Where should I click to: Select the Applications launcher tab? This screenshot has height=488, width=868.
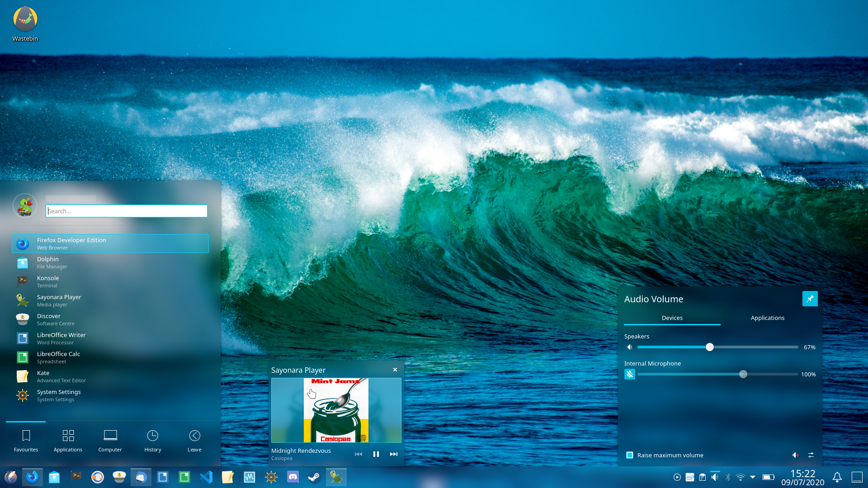68,441
